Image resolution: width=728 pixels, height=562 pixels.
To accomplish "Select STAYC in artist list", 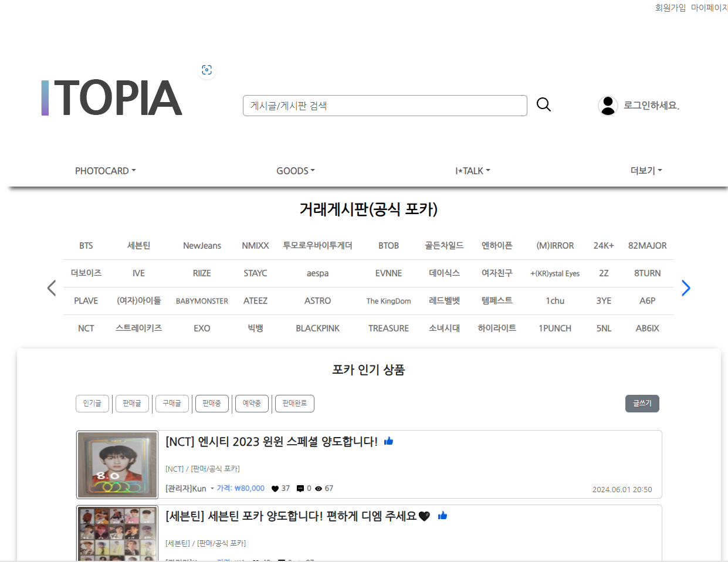I will coord(255,273).
